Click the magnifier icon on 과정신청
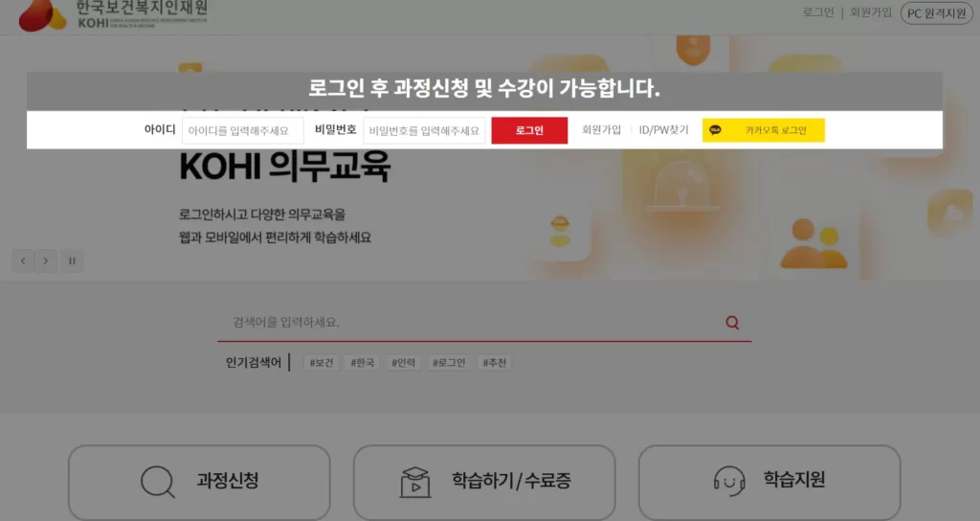This screenshot has width=980, height=521. pos(158,482)
